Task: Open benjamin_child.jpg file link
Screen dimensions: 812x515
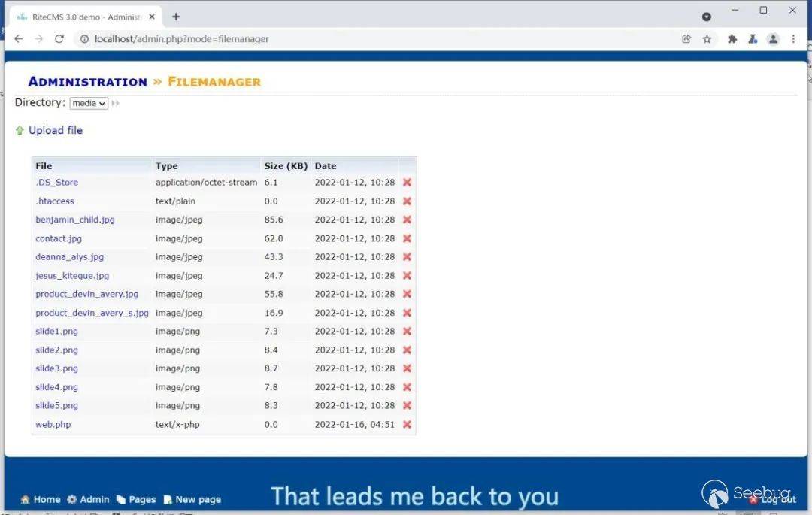Action: pos(75,220)
